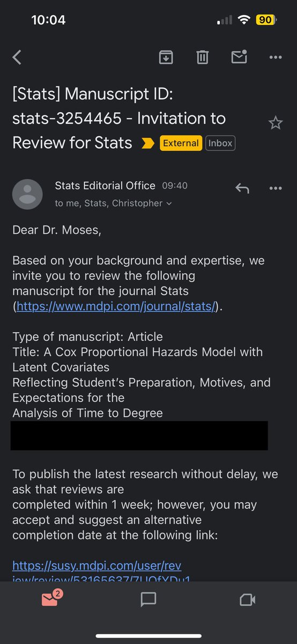Open the top bar three-dot overflow menu
297x644 pixels.
276,57
